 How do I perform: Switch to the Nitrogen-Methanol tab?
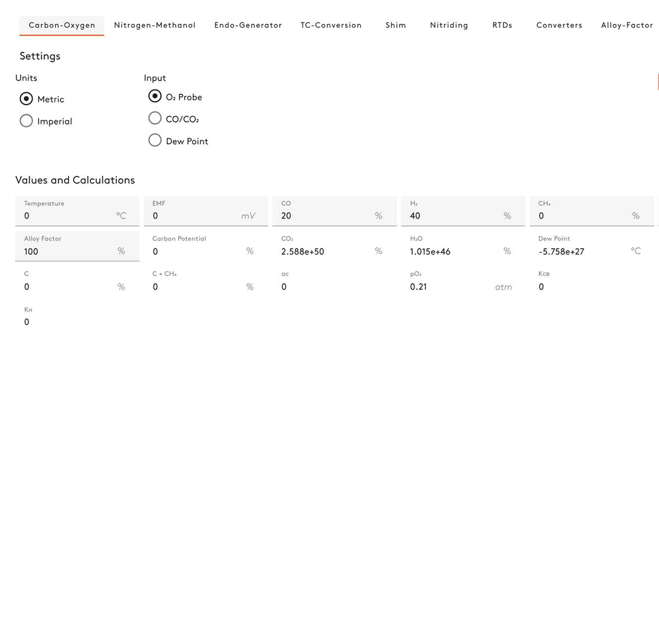(155, 25)
